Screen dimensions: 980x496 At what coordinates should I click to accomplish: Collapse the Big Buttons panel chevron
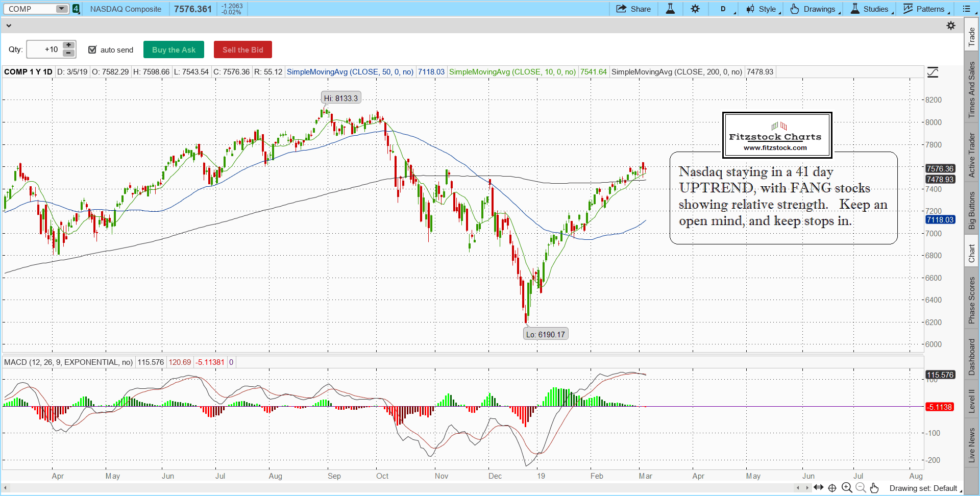(9, 26)
